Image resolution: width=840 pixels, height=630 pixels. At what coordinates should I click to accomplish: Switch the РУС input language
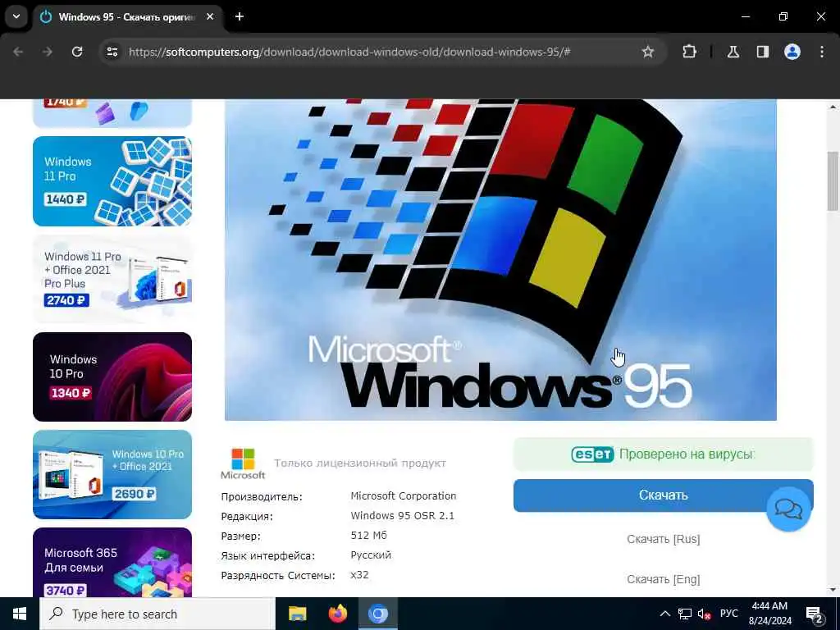point(729,614)
